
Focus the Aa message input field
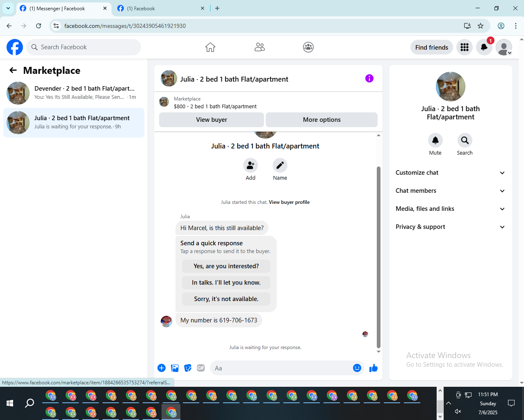[283, 368]
